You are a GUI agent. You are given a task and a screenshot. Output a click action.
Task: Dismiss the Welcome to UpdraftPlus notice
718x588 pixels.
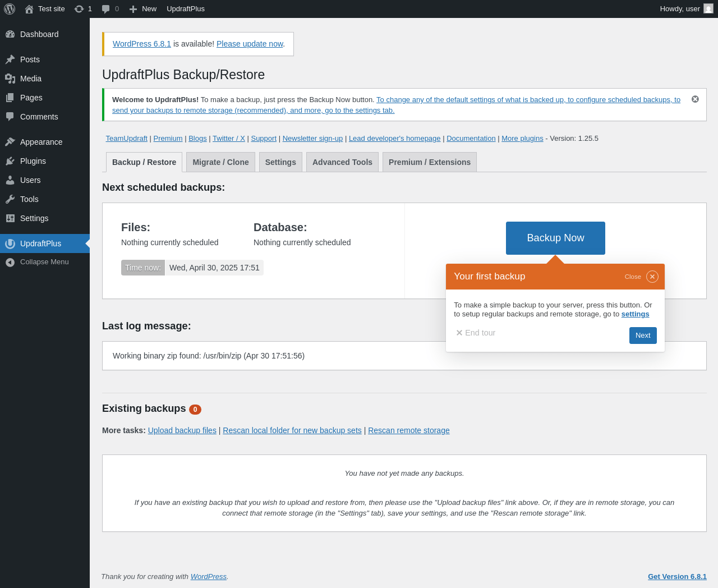coord(695,99)
